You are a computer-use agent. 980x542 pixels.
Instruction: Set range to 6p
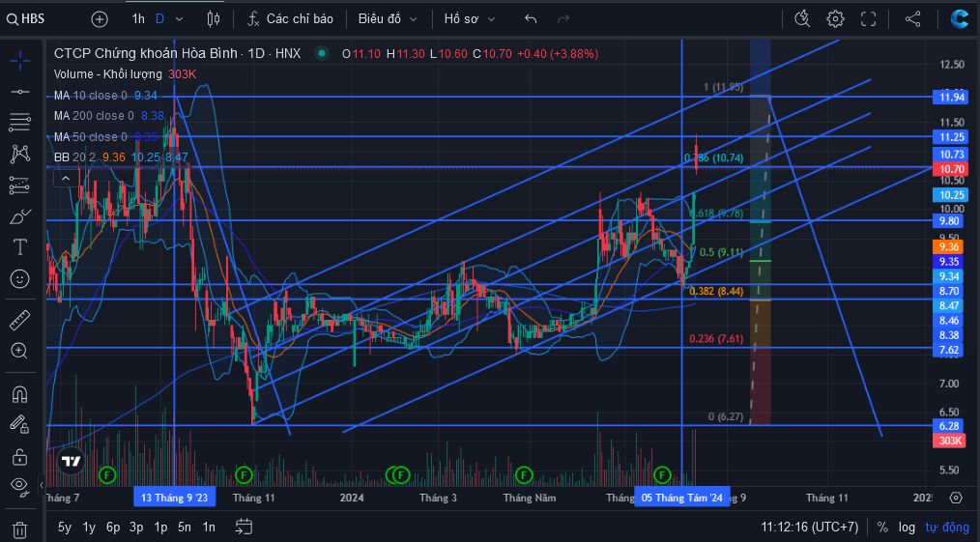[113, 527]
